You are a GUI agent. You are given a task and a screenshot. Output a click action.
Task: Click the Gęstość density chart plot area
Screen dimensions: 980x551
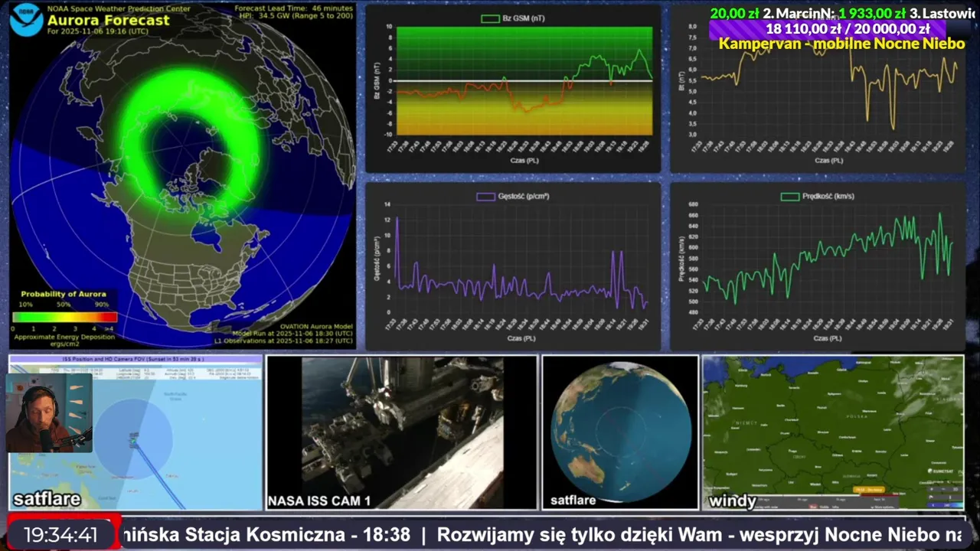click(x=522, y=258)
